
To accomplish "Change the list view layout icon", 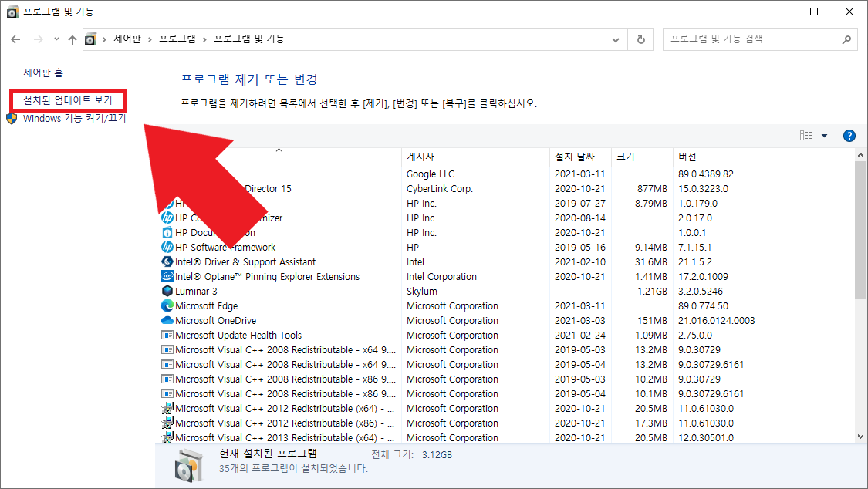I will [x=806, y=136].
